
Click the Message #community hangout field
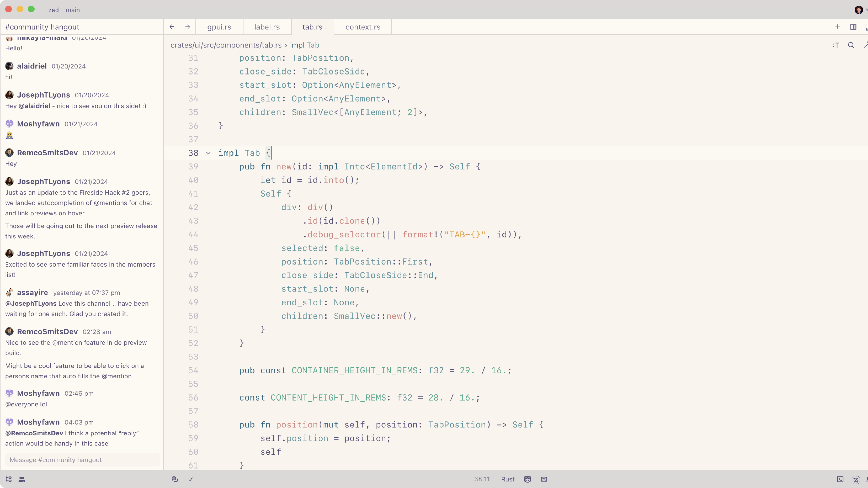point(82,460)
